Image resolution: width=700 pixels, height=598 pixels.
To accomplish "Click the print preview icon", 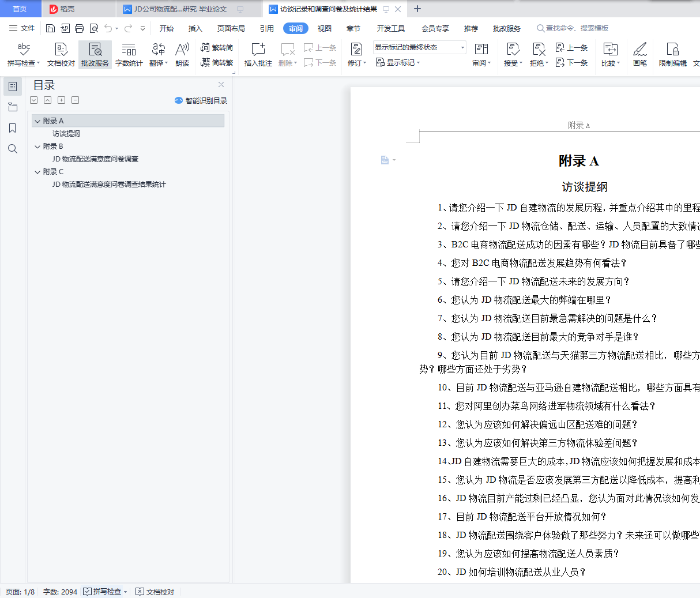I will coord(94,28).
